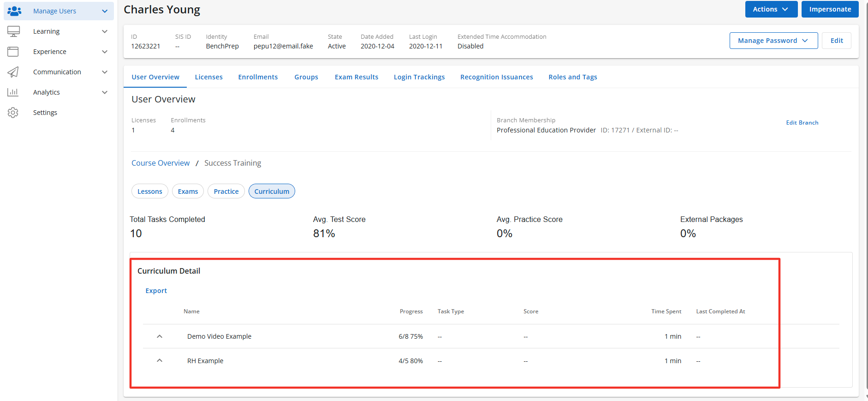The width and height of the screenshot is (868, 401).
Task: Go back to Course Overview breadcrumb
Action: 161,163
